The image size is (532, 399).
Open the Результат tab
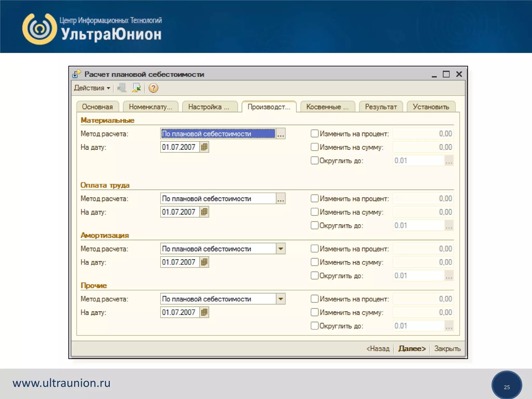(381, 107)
